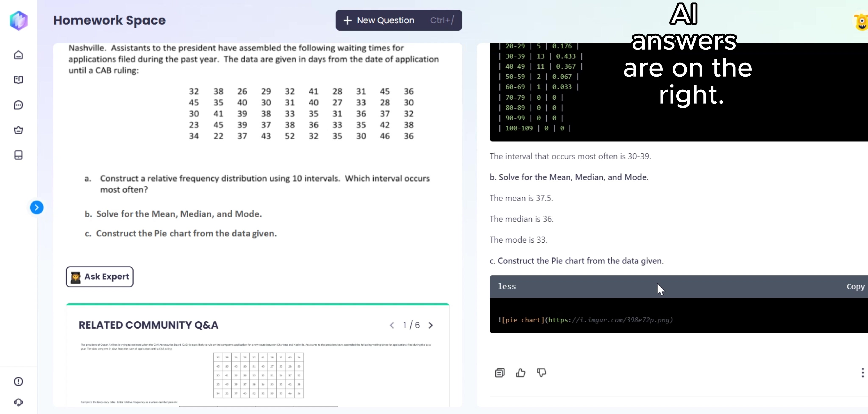Like the AI answer with thumbs up
This screenshot has height=414, width=868.
(521, 372)
